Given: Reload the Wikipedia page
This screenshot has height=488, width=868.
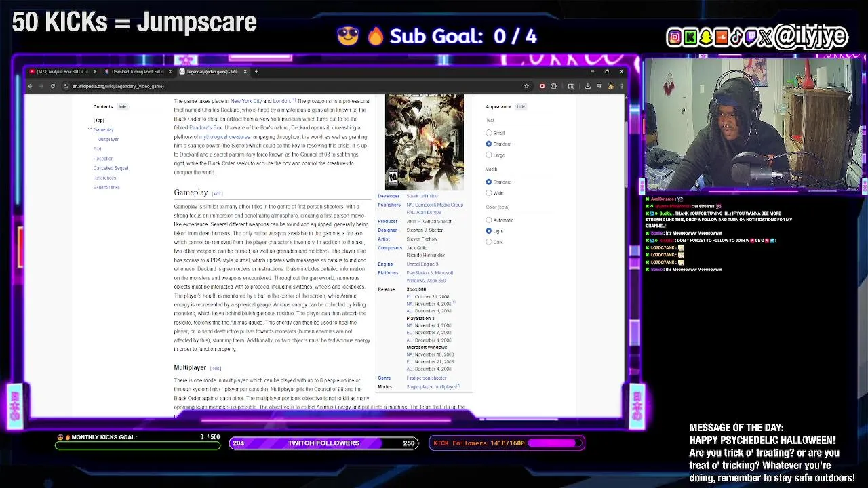Looking at the screenshot, I should (x=52, y=86).
